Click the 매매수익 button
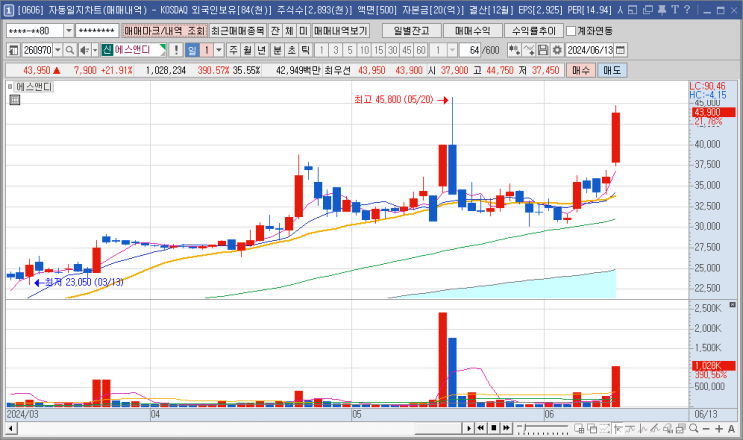743x440 pixels. click(x=472, y=31)
